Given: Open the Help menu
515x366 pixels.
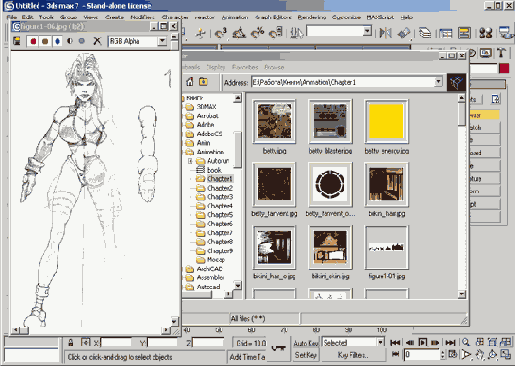Looking at the screenshot, I should tap(407, 17).
